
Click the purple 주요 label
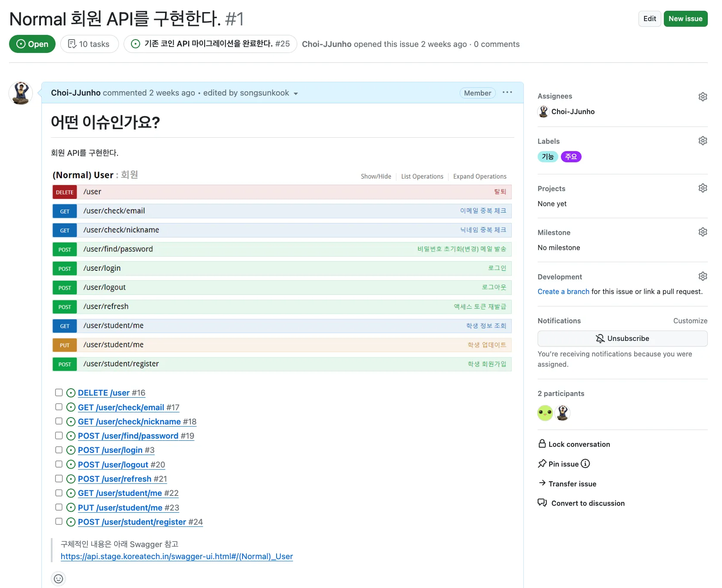tap(571, 157)
